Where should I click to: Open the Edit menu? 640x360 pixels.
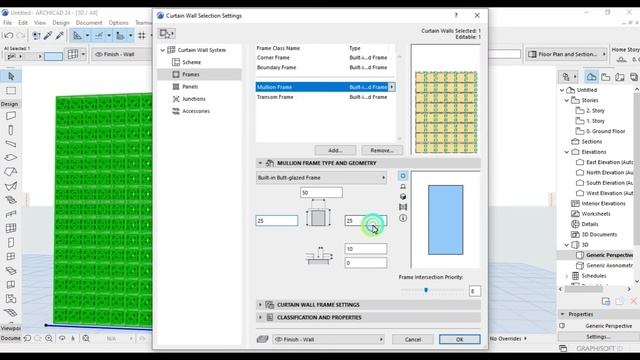[x=23, y=22]
